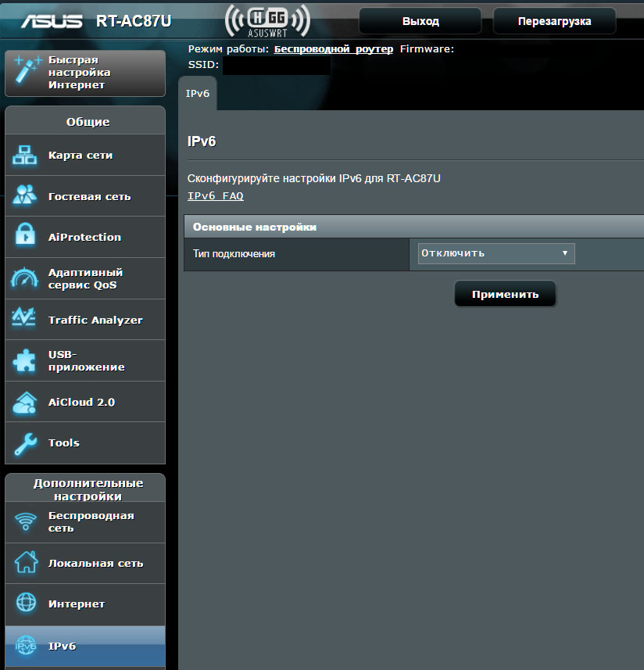The width and height of the screenshot is (644, 670).
Task: Switch to the IPv6 tab
Action: click(x=197, y=93)
